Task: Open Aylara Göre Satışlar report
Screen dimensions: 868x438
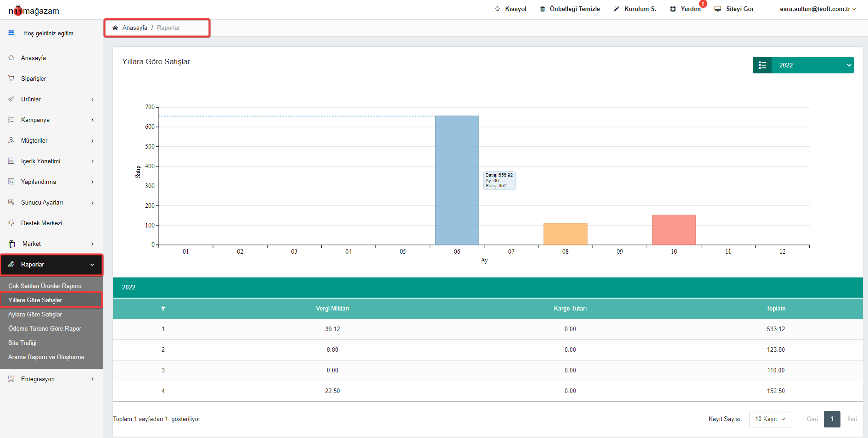Action: click(35, 314)
